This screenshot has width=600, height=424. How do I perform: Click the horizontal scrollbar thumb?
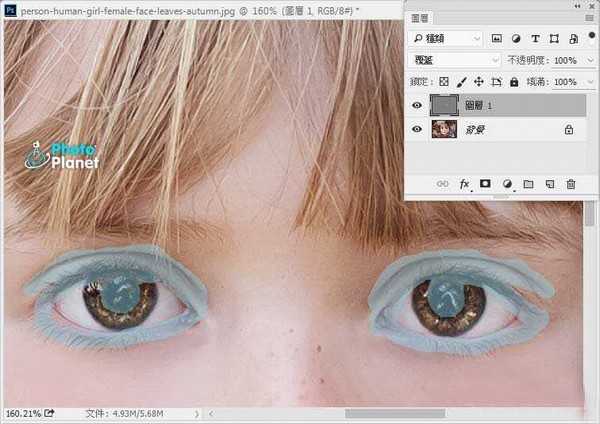tap(395, 413)
